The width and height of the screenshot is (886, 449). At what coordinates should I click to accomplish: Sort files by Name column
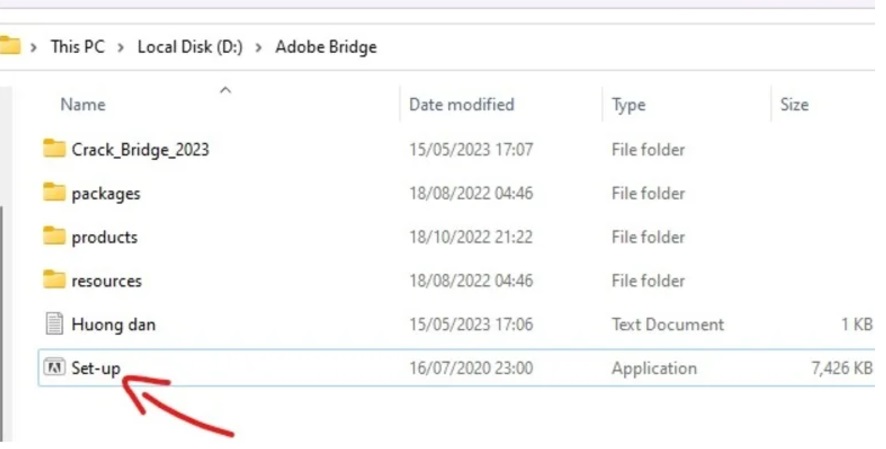[x=82, y=104]
